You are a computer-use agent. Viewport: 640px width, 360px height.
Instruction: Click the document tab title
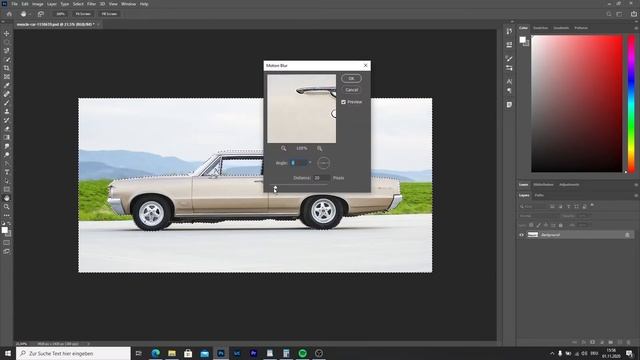55,24
